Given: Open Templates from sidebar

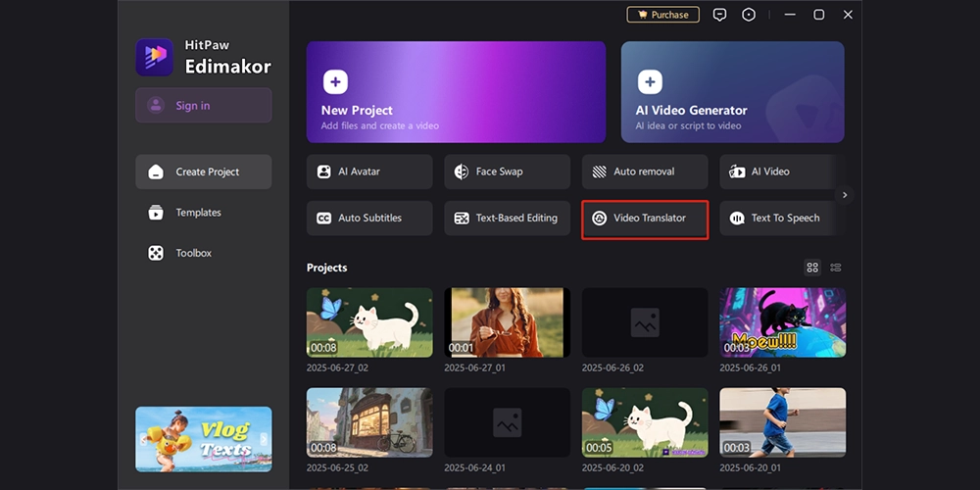Looking at the screenshot, I should (203, 213).
